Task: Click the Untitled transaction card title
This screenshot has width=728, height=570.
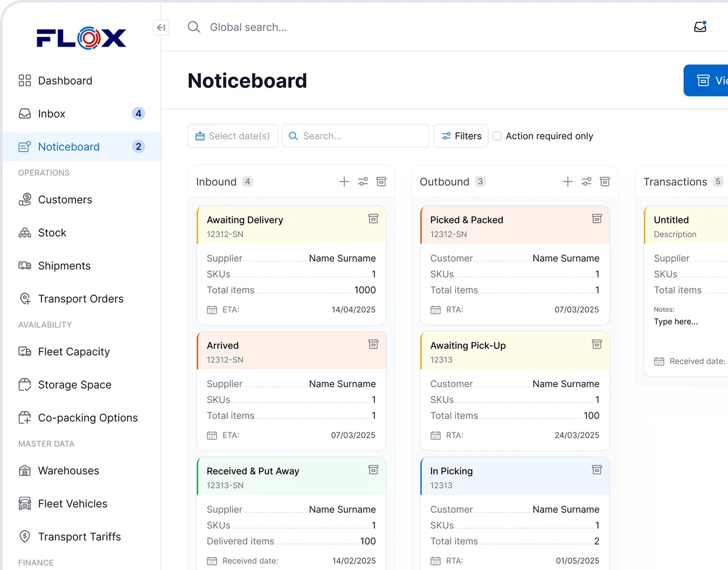Action: coord(671,220)
